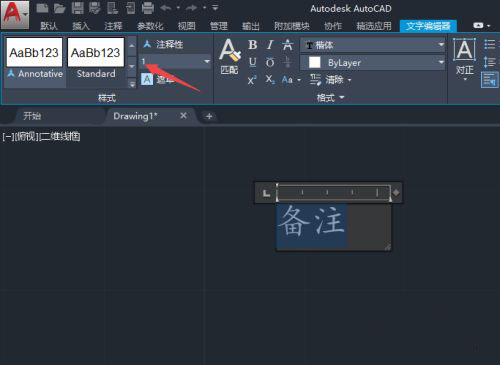Click the Plot printer icon
Viewport: 500px width, 365px height.
click(148, 8)
